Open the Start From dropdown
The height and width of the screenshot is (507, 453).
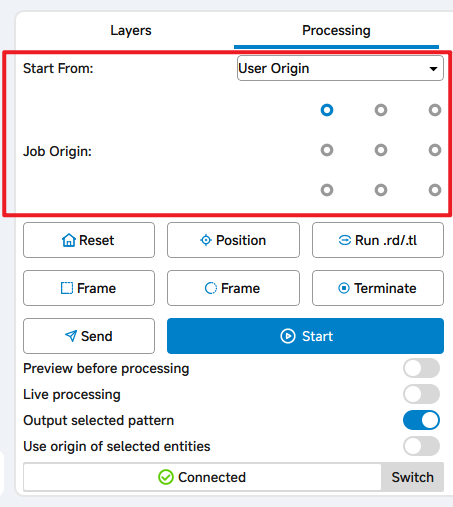point(340,68)
